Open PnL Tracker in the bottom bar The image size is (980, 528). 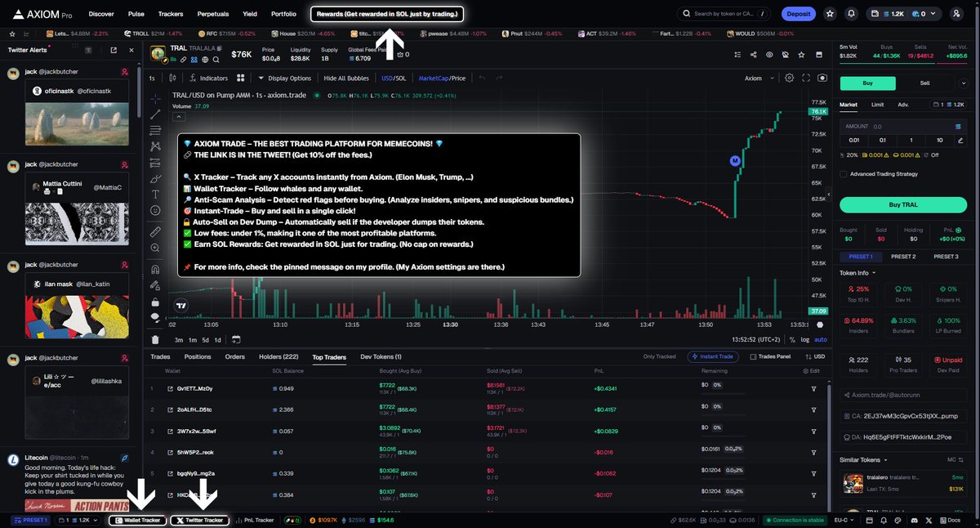point(256,520)
